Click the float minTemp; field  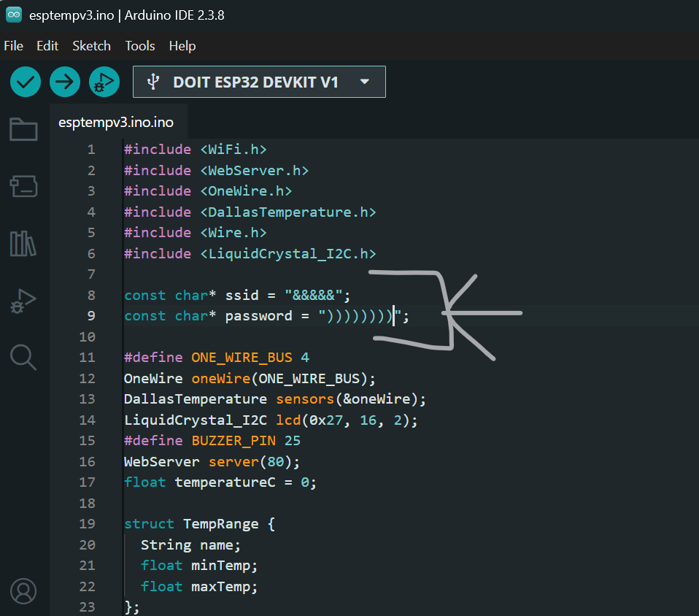pos(199,566)
